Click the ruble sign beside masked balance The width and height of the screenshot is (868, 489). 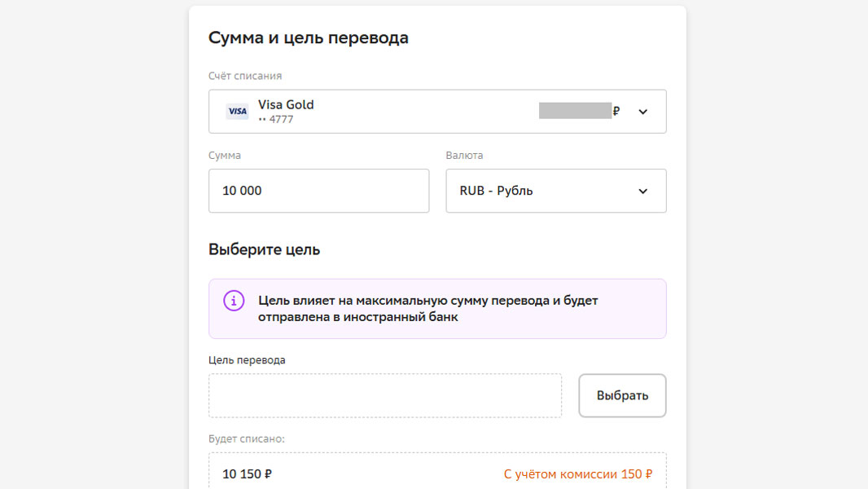point(616,111)
